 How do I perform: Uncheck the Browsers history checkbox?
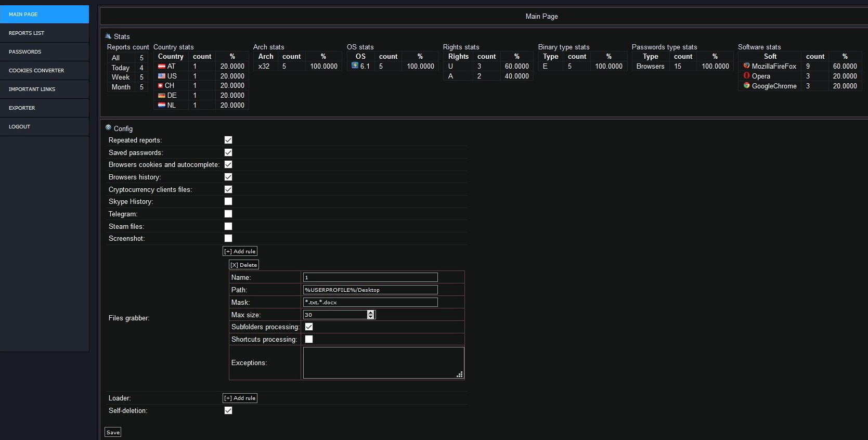(x=228, y=177)
